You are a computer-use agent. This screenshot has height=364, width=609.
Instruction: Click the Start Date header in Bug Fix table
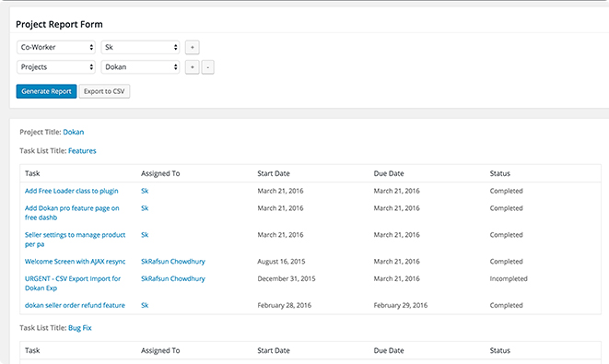(274, 350)
